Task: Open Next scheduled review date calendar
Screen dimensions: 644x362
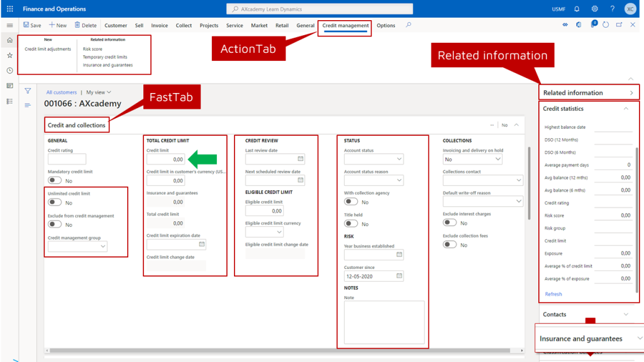Action: (x=301, y=180)
